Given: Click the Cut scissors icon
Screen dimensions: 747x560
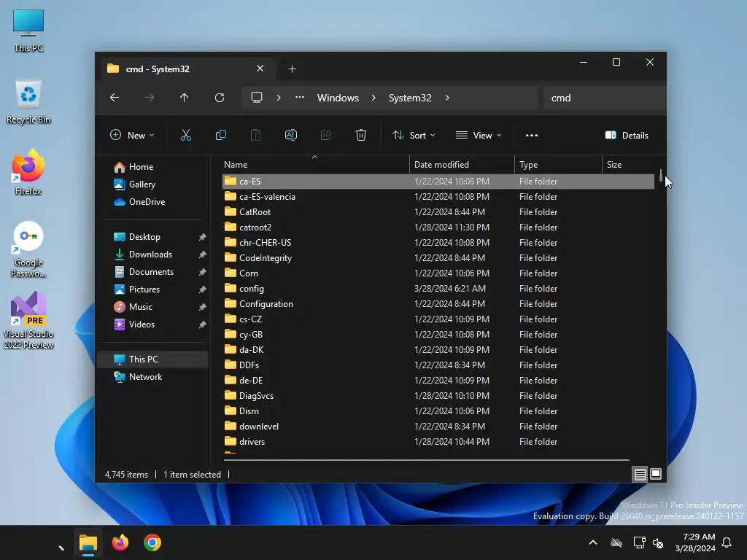Looking at the screenshot, I should [186, 135].
